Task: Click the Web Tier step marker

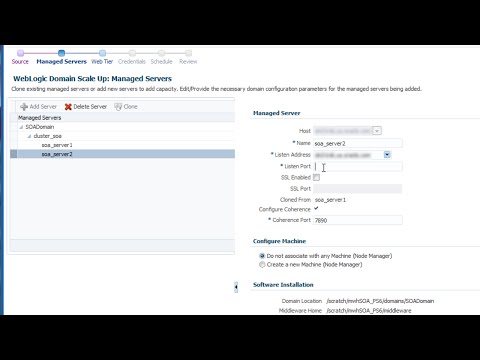Action: click(x=102, y=53)
